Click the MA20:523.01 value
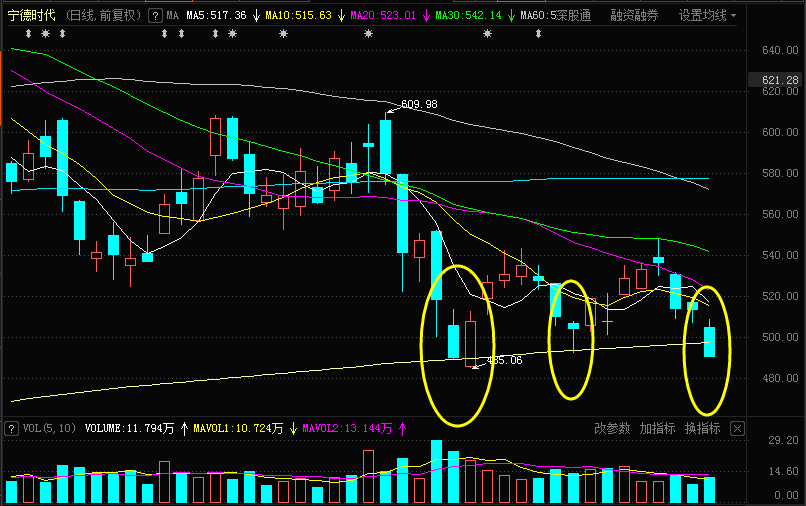The height and width of the screenshot is (506, 806). click(x=383, y=15)
